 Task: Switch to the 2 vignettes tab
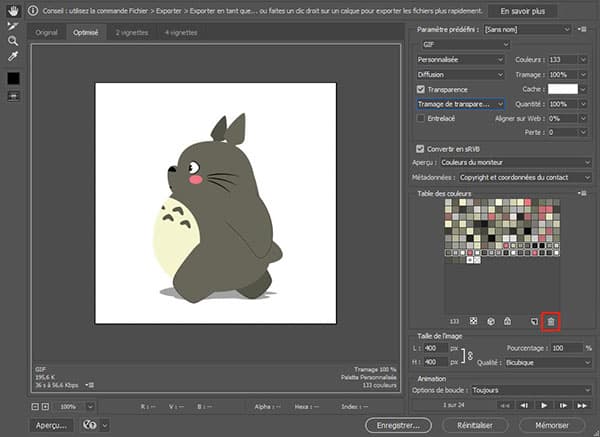click(x=132, y=33)
